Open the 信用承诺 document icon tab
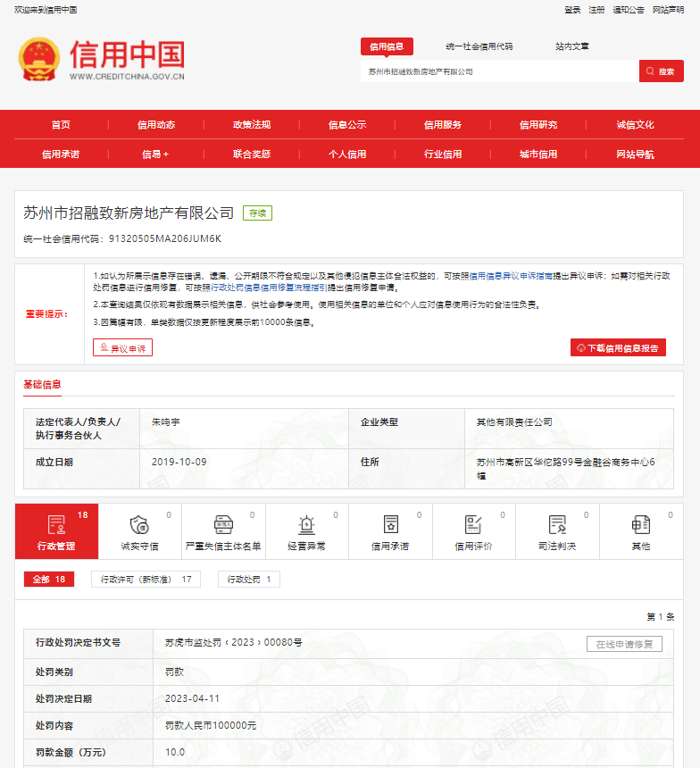The height and width of the screenshot is (768, 700). coord(390,531)
